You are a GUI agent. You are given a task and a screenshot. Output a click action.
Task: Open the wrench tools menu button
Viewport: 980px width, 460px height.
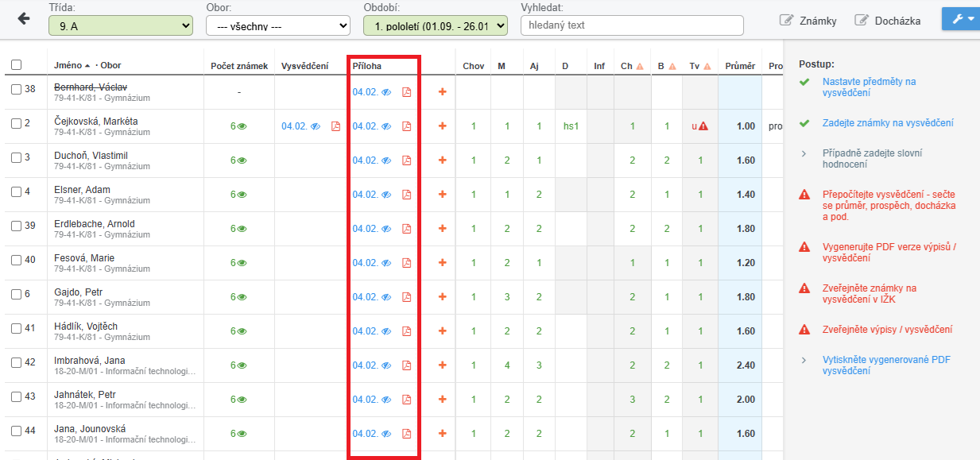(x=960, y=19)
